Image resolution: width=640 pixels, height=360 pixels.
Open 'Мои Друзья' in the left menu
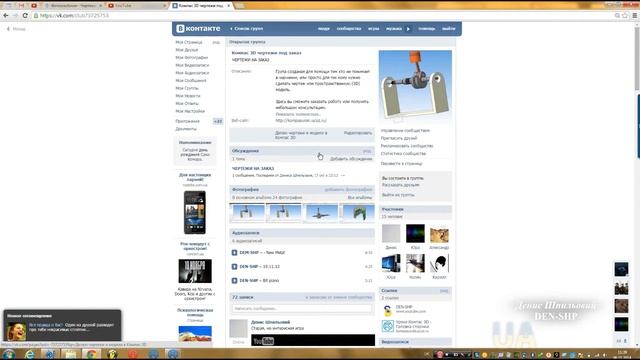pyautogui.click(x=187, y=50)
